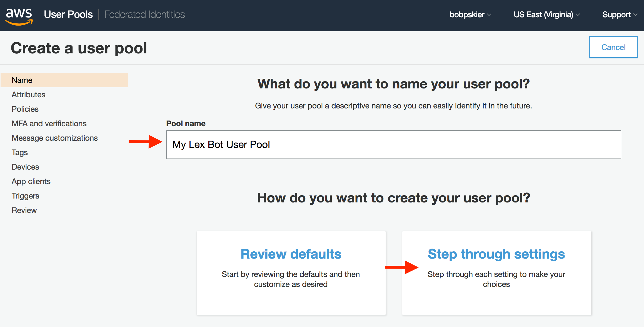Click the Pool name text field
This screenshot has width=644, height=327.
click(393, 145)
